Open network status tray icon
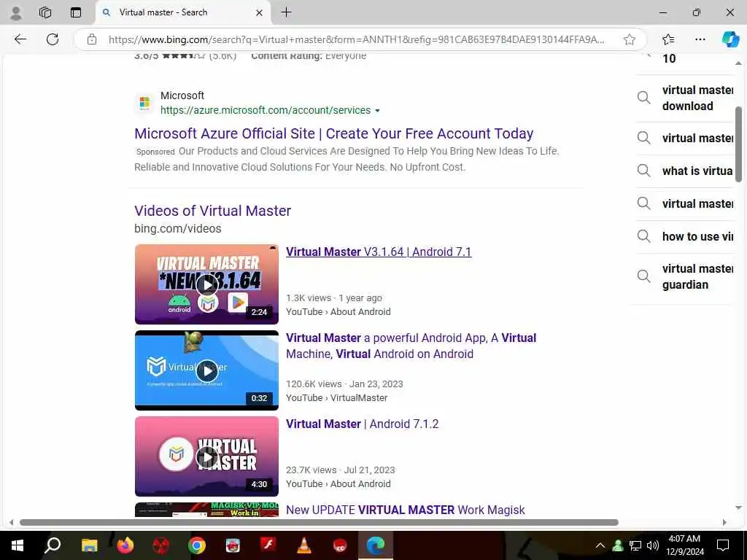The height and width of the screenshot is (560, 747). click(635, 545)
